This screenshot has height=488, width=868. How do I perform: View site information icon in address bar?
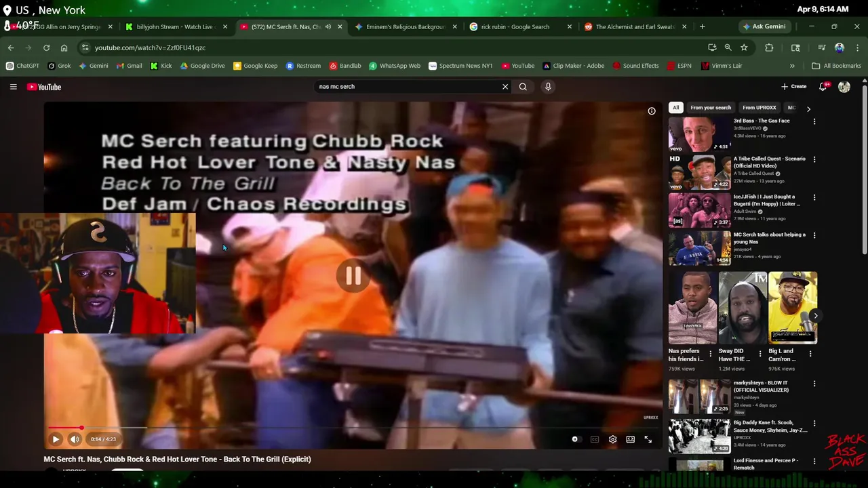pyautogui.click(x=85, y=47)
